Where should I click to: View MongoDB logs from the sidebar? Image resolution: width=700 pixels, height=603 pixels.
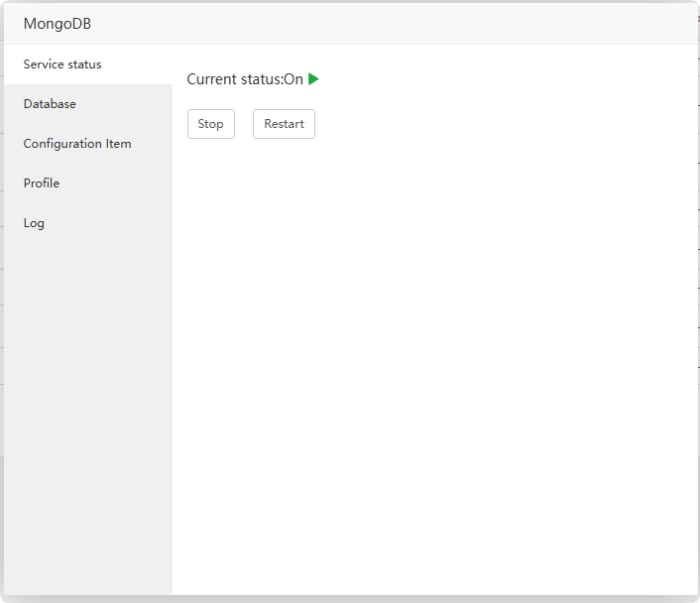[34, 223]
